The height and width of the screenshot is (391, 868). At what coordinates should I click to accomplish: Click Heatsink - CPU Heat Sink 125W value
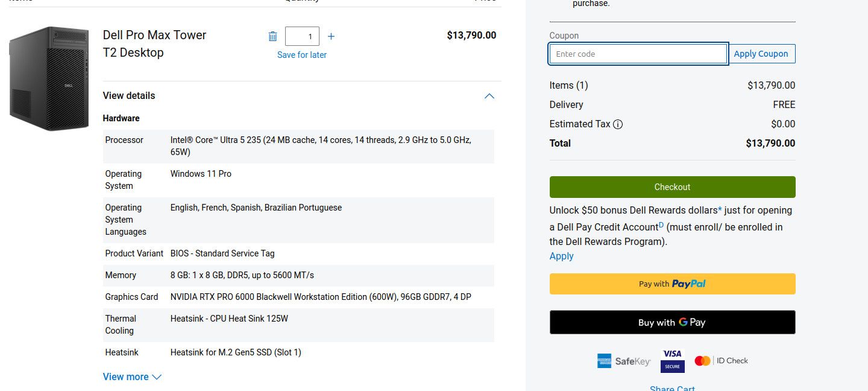229,319
